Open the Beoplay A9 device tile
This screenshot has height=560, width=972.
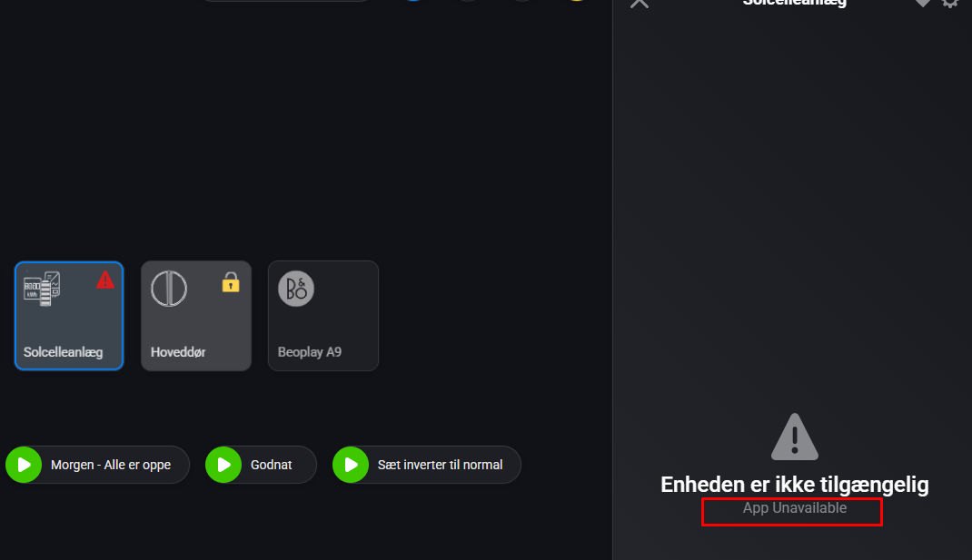[323, 316]
